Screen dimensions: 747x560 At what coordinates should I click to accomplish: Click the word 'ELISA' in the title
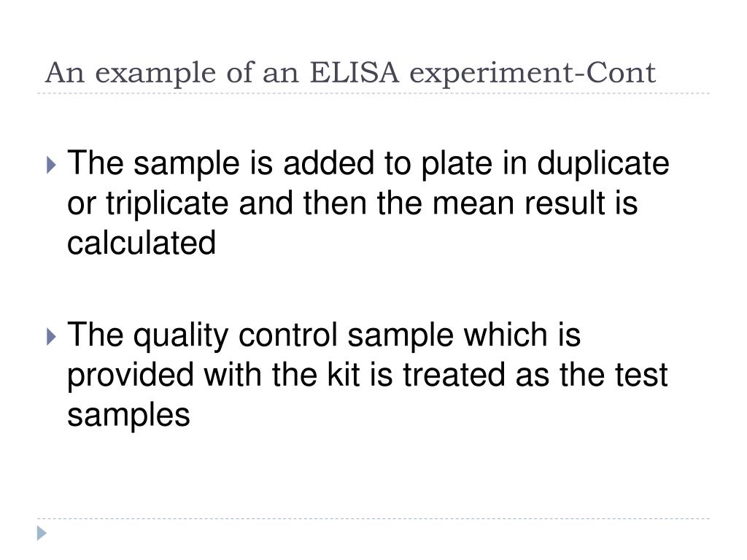coord(354,72)
